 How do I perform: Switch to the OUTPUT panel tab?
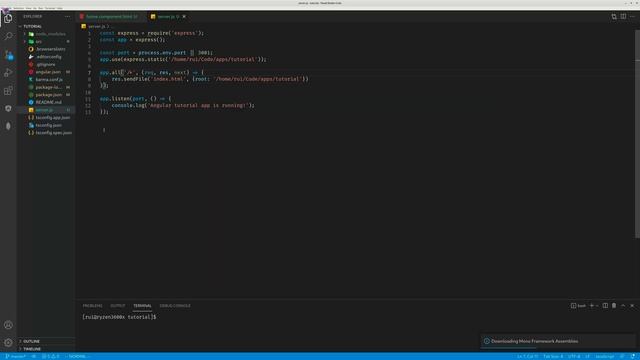[118, 306]
